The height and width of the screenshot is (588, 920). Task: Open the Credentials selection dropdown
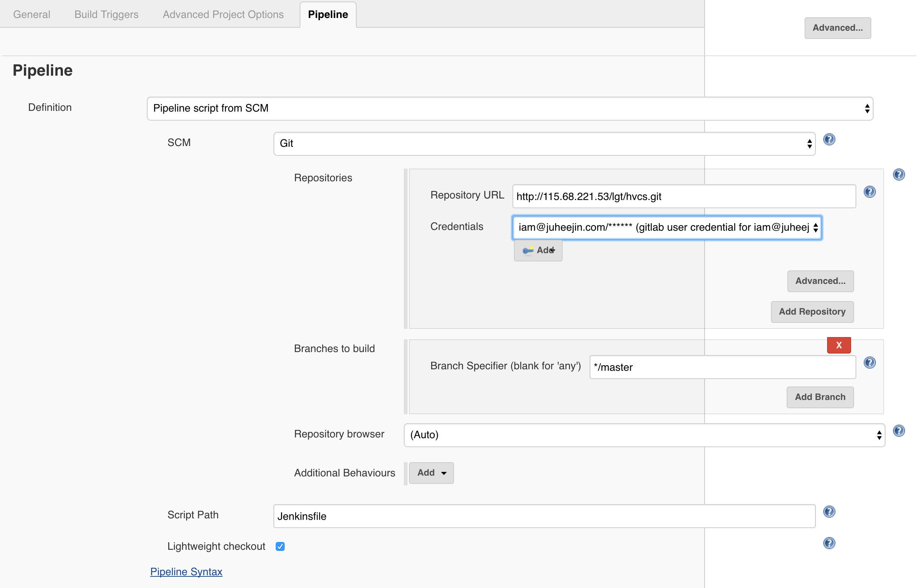[x=666, y=228]
